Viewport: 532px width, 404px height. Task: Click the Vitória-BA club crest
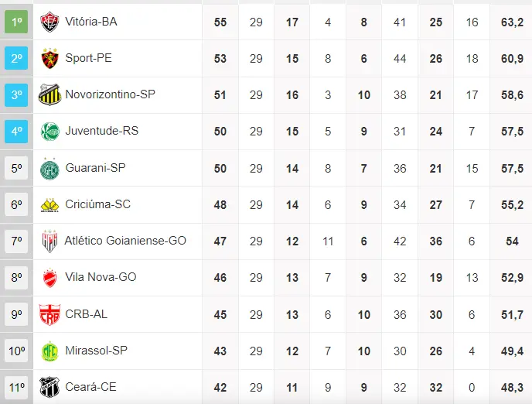click(50, 22)
